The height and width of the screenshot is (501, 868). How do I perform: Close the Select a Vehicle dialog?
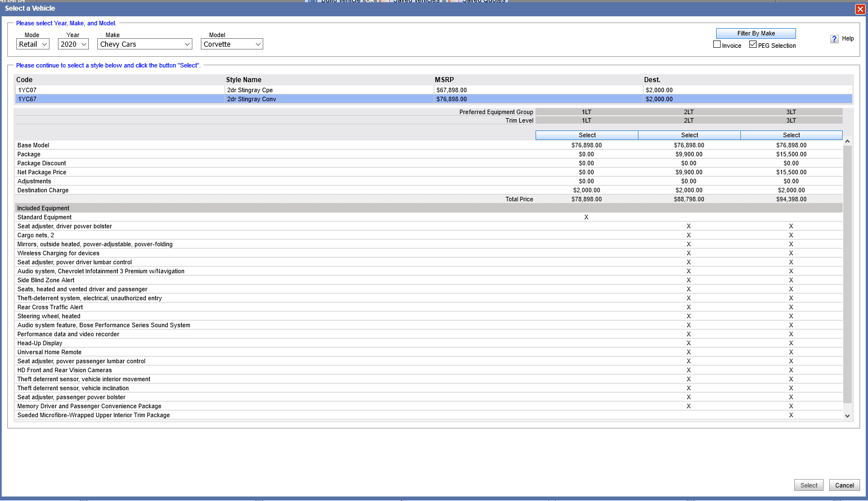860,9
